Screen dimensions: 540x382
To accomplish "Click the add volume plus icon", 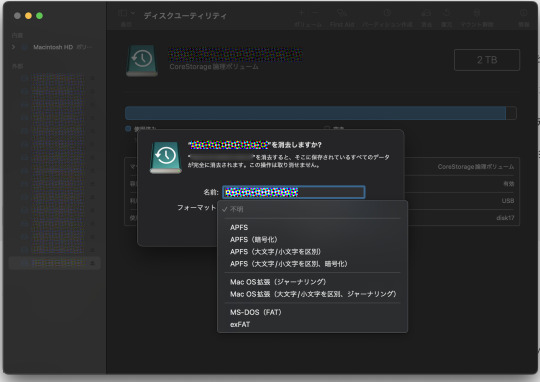I will click(301, 13).
